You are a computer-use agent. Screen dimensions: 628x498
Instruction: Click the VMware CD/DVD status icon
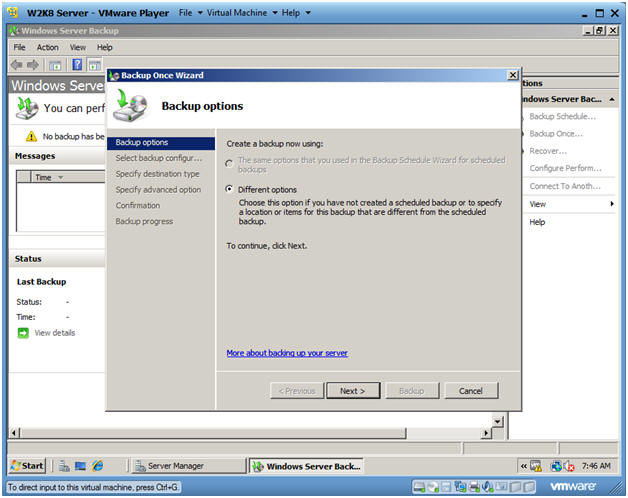pyautogui.click(x=433, y=487)
